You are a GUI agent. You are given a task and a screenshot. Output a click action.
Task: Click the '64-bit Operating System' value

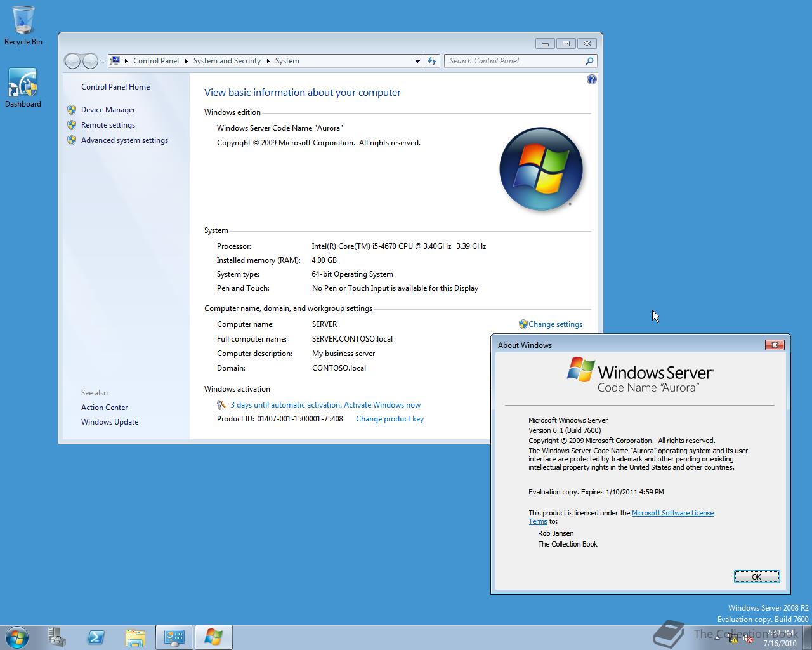(x=352, y=274)
